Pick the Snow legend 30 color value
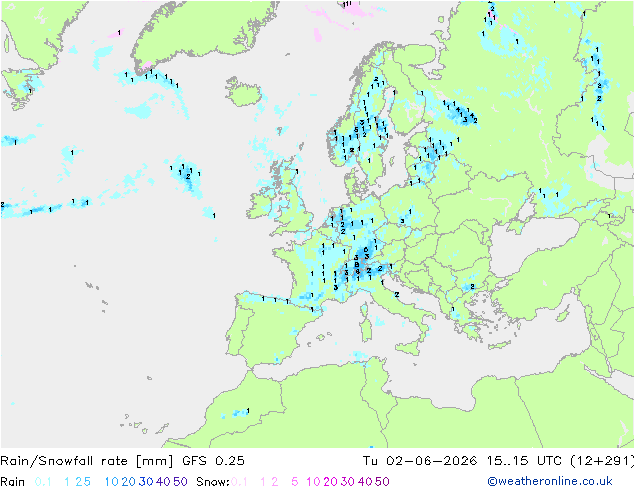The width and height of the screenshot is (634, 490). click(348, 482)
